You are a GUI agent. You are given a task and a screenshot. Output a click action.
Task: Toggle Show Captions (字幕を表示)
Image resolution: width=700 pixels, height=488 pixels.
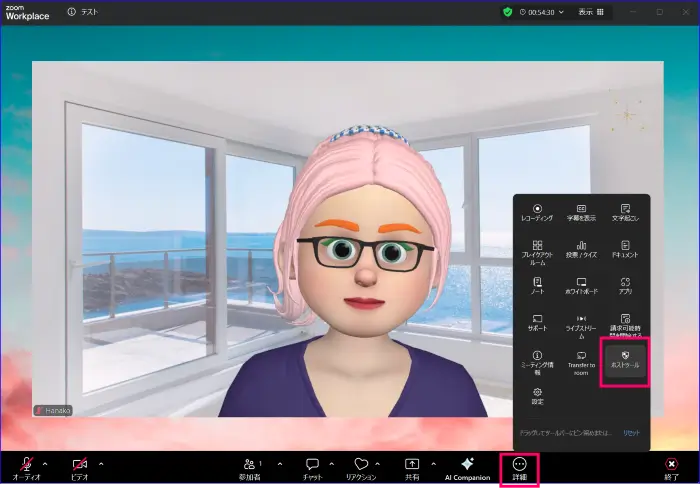click(581, 212)
